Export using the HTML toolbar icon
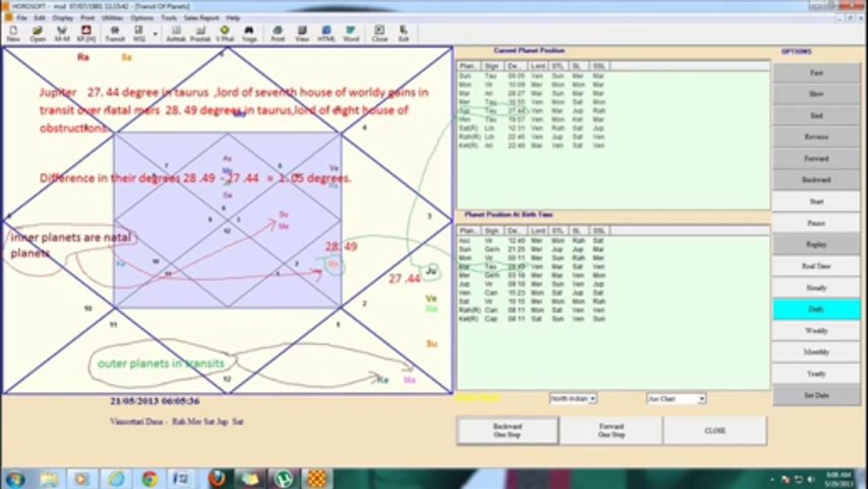This screenshot has width=868, height=489. pyautogui.click(x=326, y=34)
